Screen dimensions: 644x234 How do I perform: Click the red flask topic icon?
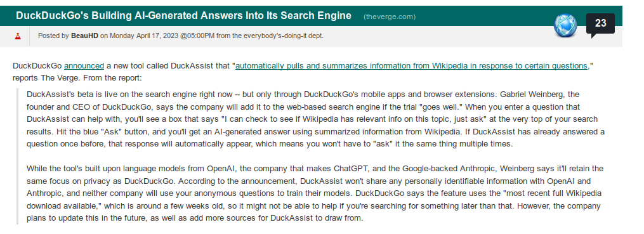[18, 36]
